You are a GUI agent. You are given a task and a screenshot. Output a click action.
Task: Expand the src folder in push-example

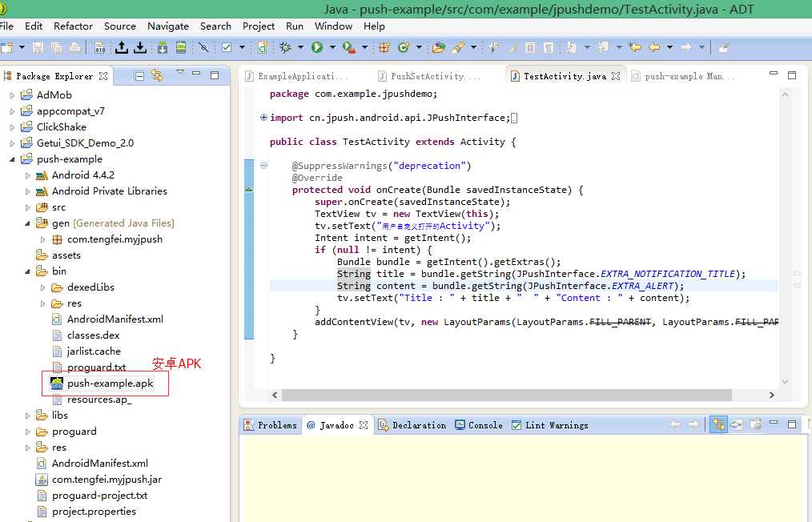point(28,207)
